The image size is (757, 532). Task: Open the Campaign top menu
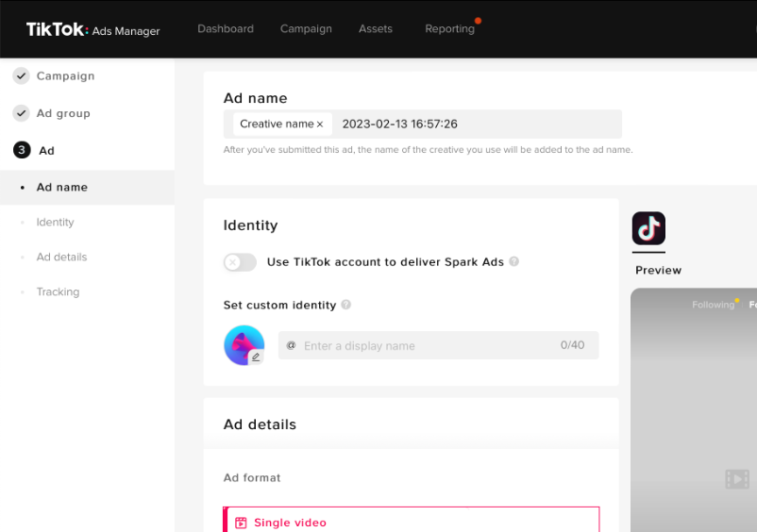coord(306,29)
